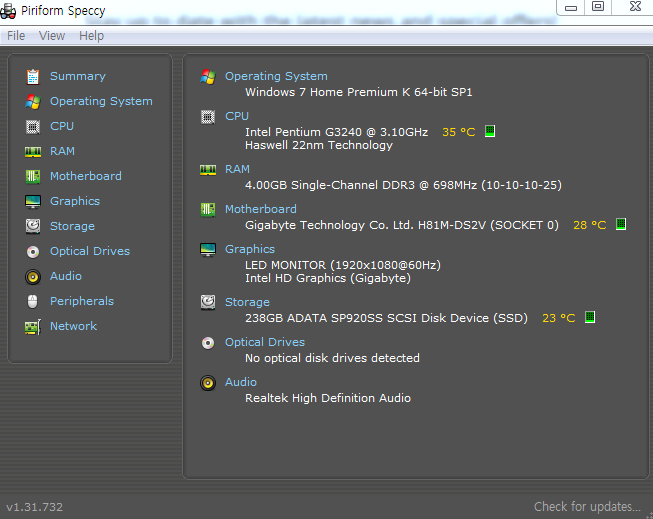Image resolution: width=653 pixels, height=519 pixels.
Task: Click Audio heading in summary panel
Action: coord(241,382)
